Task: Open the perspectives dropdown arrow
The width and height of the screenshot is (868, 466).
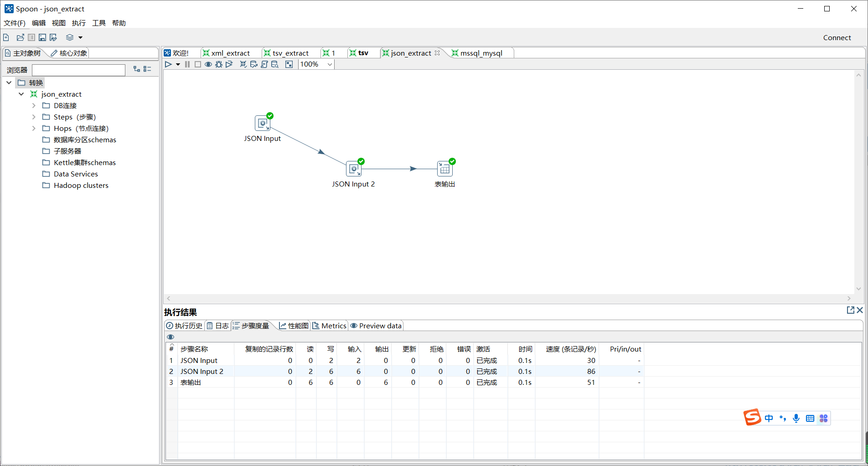Action: click(x=80, y=38)
